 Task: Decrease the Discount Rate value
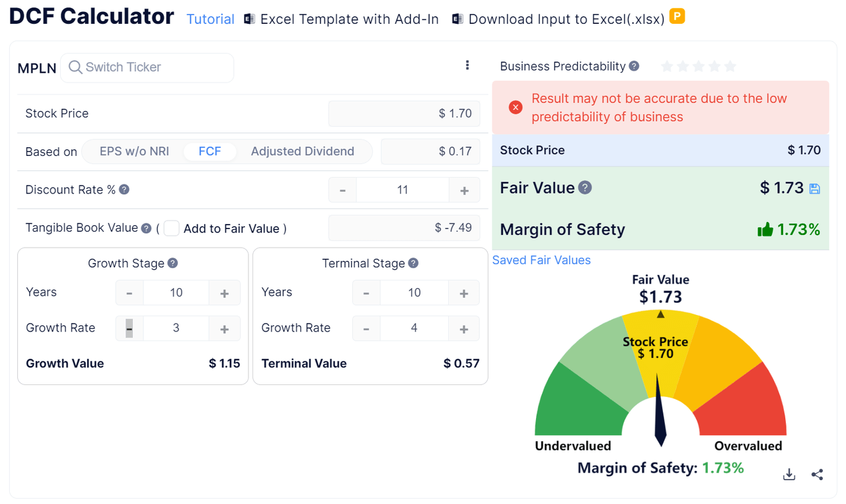[x=342, y=190]
